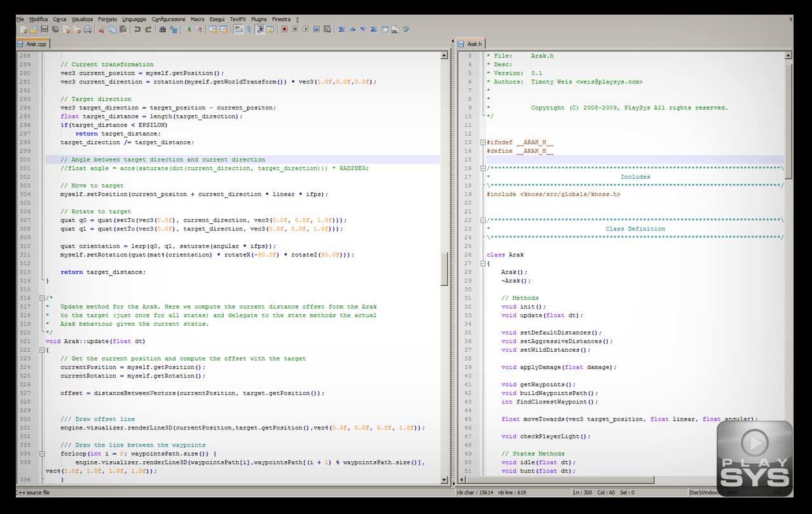This screenshot has width=812, height=514.
Task: Switch to the Arak.h tab
Action: tap(471, 44)
